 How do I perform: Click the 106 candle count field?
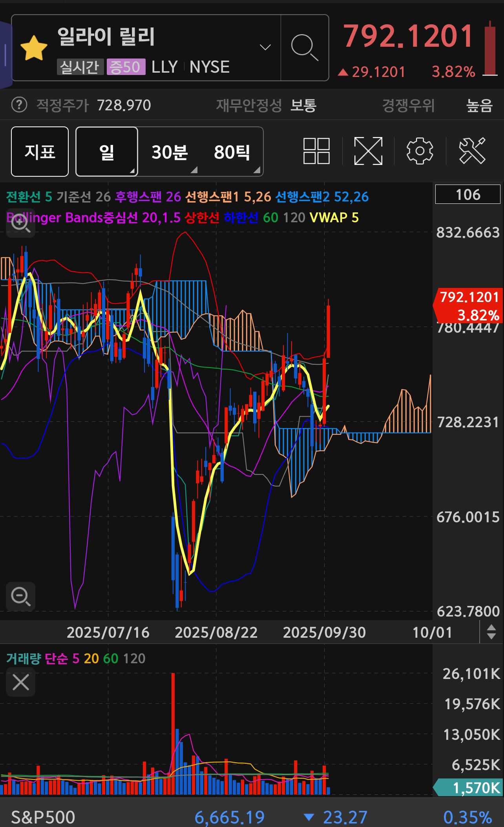[468, 194]
